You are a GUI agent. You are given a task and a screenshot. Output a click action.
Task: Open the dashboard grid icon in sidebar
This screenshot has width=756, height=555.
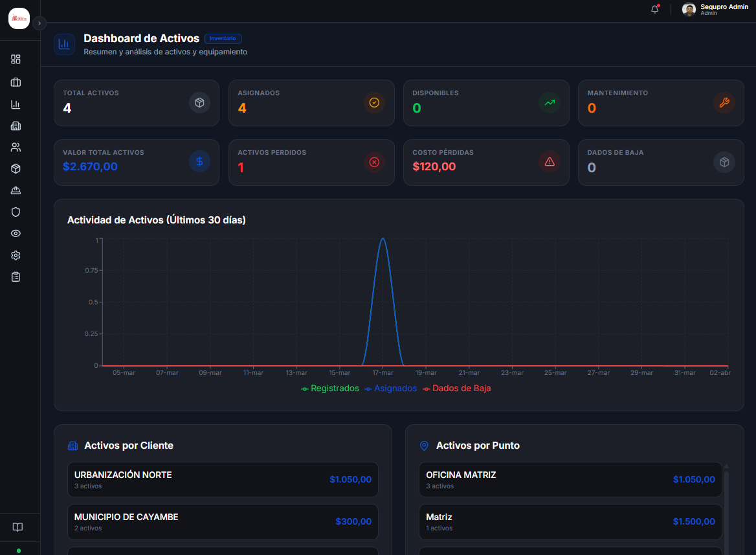(16, 59)
